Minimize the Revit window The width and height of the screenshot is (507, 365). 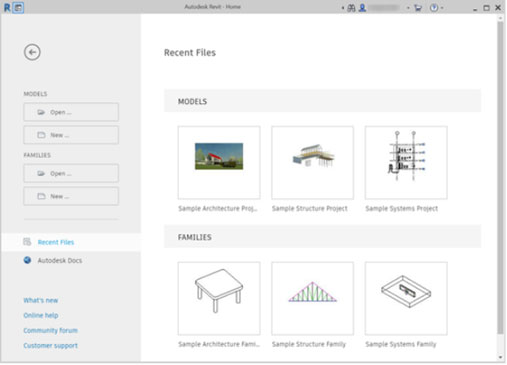coord(475,9)
